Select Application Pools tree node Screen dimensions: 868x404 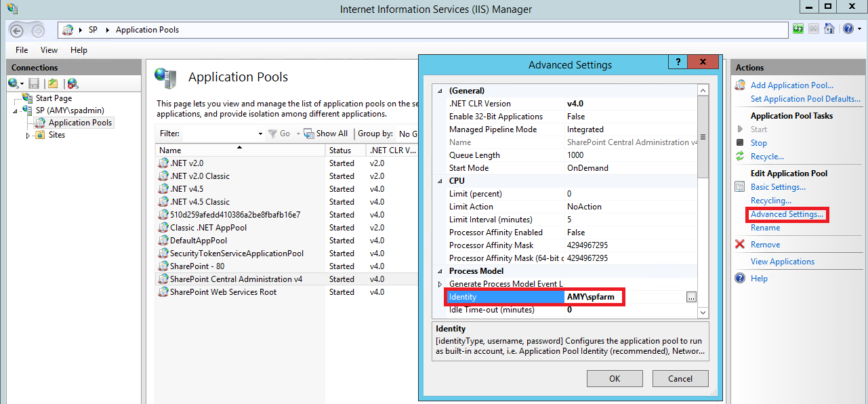(80, 123)
